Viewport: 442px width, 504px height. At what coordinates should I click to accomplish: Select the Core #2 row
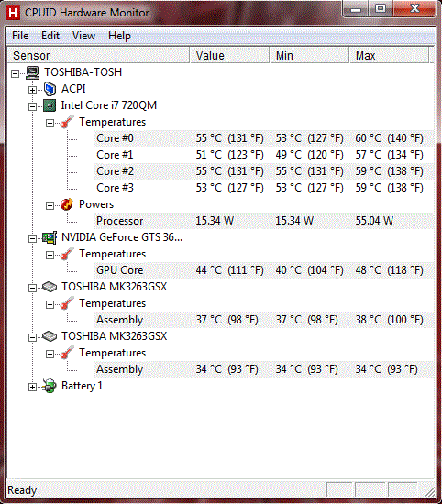[264, 171]
